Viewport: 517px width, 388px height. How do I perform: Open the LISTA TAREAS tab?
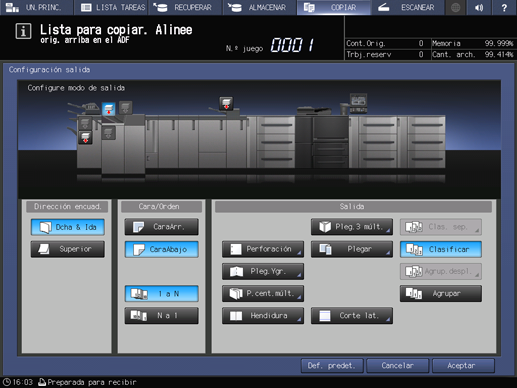click(111, 7)
